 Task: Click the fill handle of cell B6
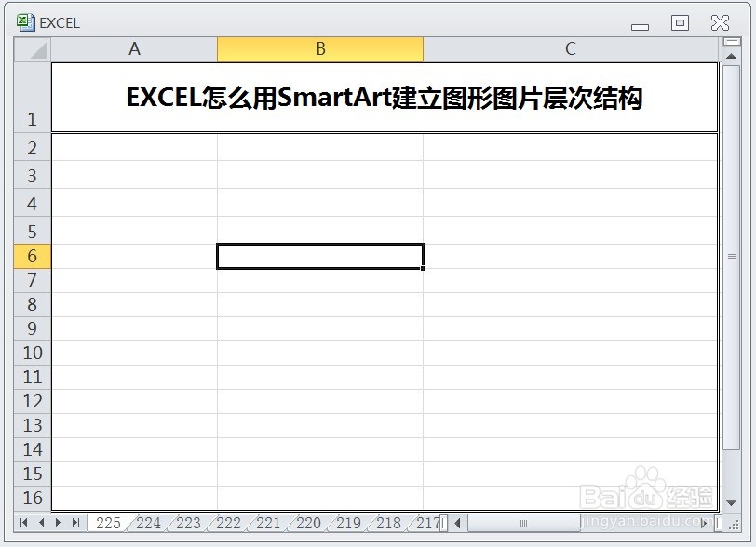tap(423, 268)
